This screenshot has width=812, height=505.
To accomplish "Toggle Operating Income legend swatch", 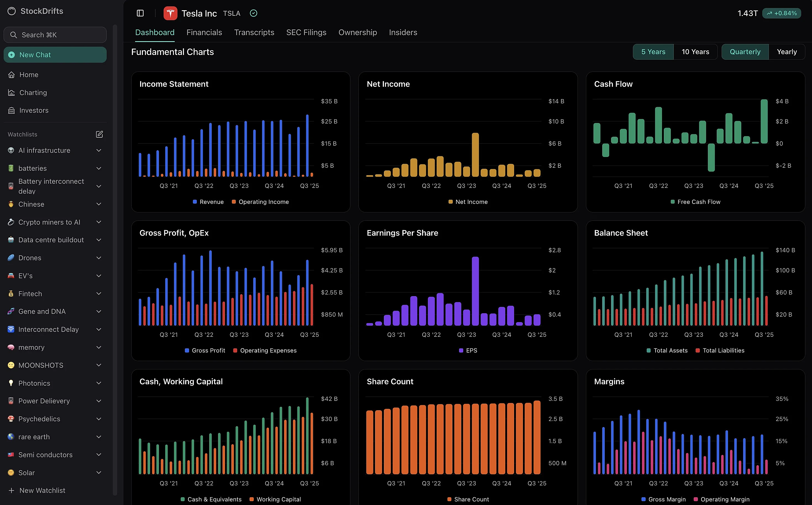I will pos(234,202).
